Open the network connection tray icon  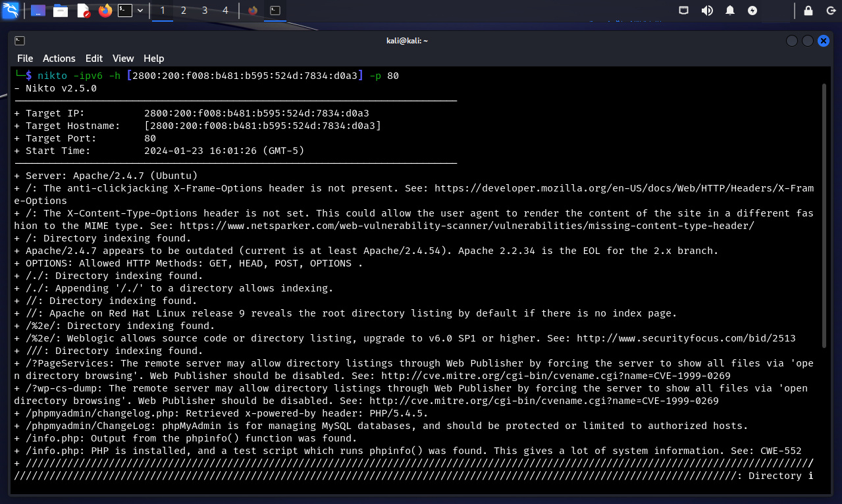(685, 11)
